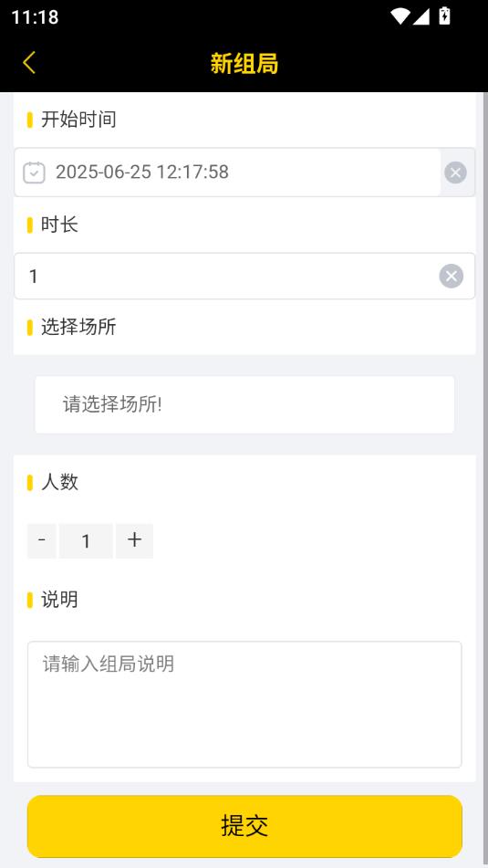Tap the yellow back arrow icon
Screen dimensions: 488x868
pos(29,63)
